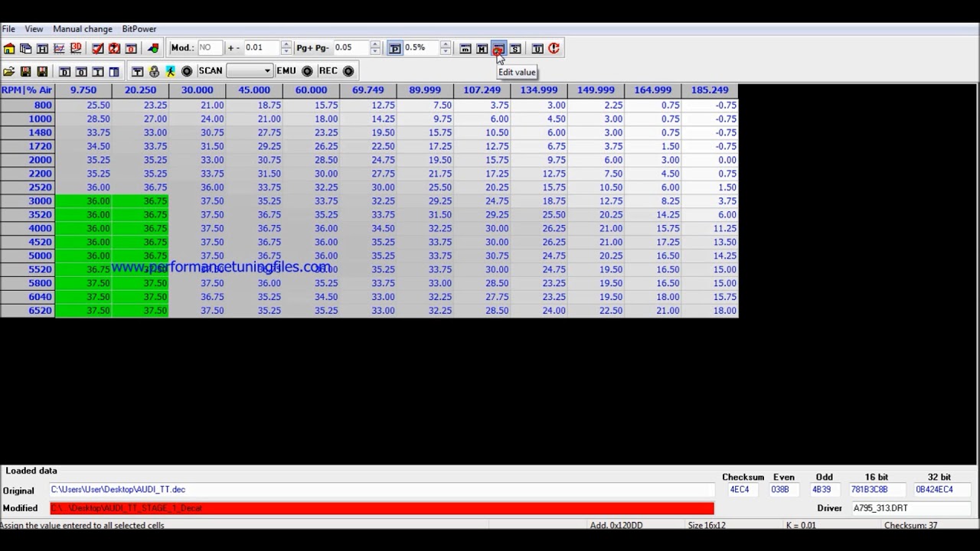Click the Size 16x12 status entry
This screenshot has height=551, width=980.
pos(707,526)
